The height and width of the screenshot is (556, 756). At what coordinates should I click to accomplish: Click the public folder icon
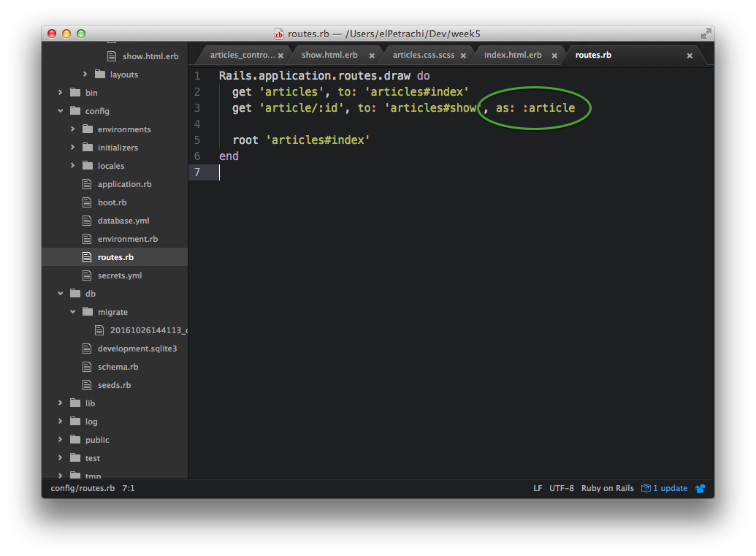point(75,439)
